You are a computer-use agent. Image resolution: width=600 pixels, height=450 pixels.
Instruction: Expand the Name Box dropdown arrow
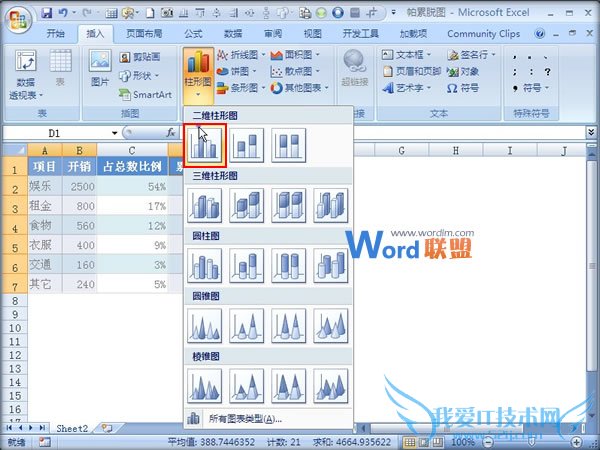click(x=114, y=133)
